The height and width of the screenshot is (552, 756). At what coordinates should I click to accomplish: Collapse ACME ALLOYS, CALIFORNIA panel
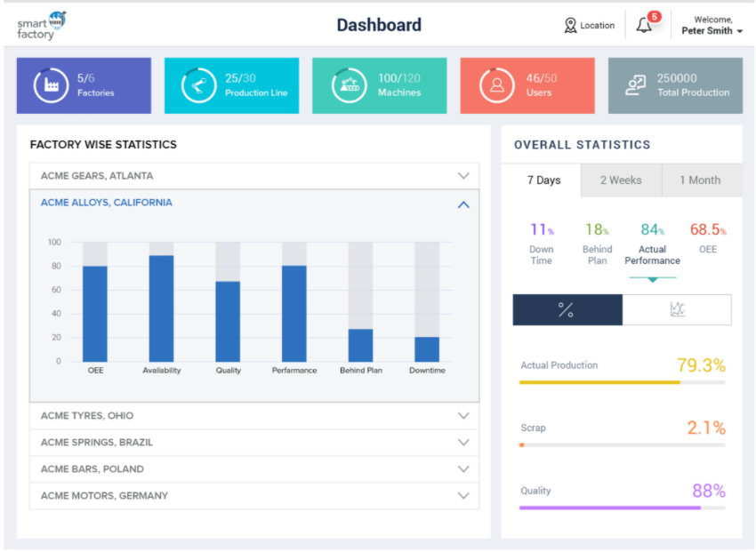coord(462,204)
